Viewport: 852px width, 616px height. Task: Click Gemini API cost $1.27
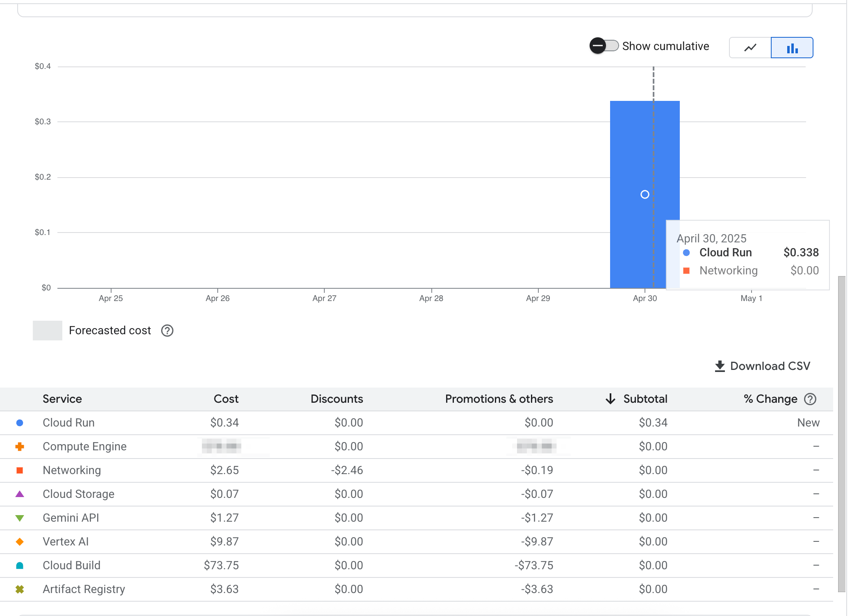tap(224, 518)
